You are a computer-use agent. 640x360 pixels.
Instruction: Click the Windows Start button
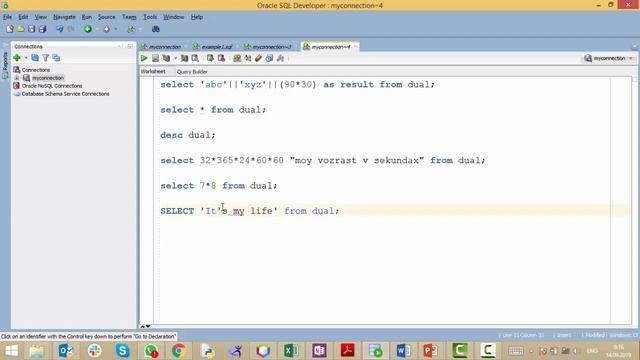[x=11, y=351]
